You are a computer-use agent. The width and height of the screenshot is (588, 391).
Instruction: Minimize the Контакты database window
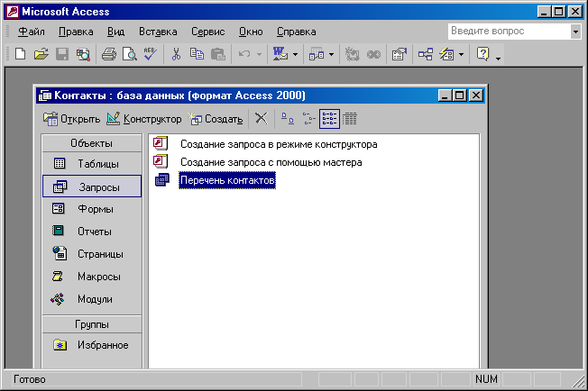coord(445,95)
